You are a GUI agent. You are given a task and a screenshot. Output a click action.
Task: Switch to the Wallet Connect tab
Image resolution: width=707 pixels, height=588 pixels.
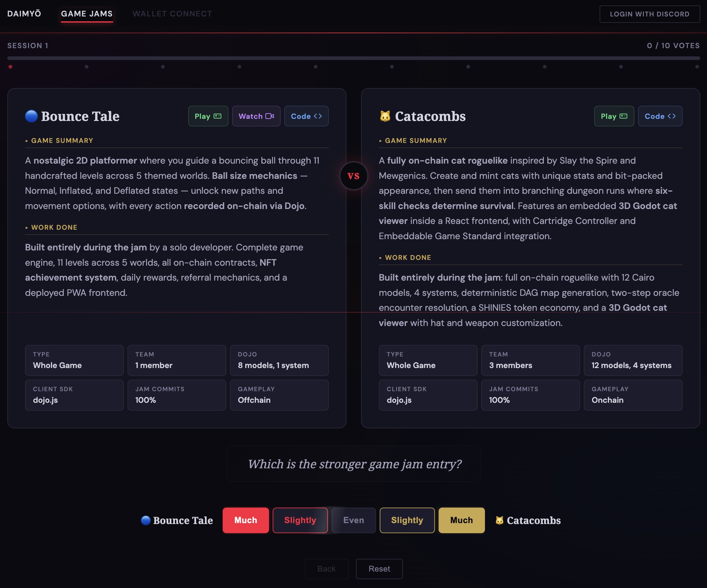coord(172,14)
